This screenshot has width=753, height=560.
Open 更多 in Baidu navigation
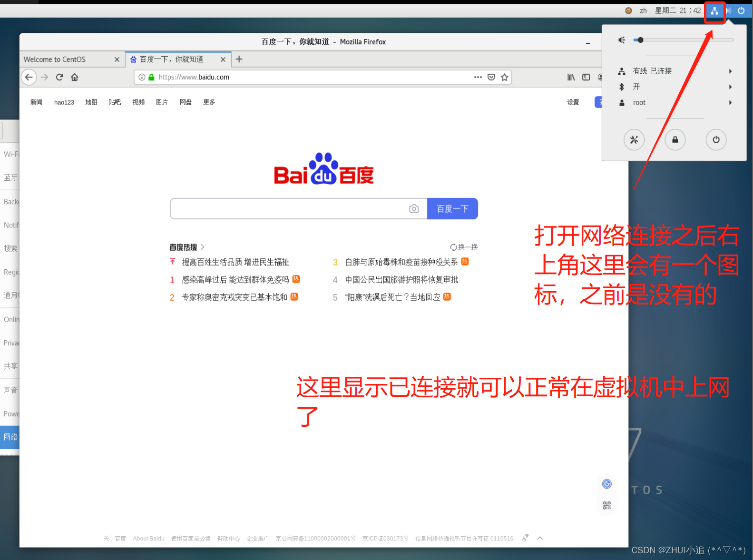tap(209, 102)
